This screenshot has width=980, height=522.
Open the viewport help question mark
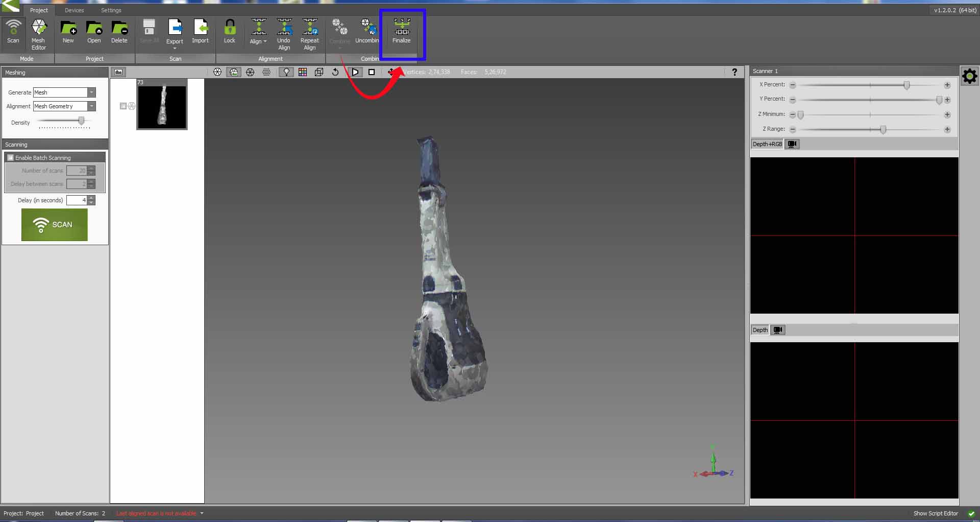(x=734, y=72)
